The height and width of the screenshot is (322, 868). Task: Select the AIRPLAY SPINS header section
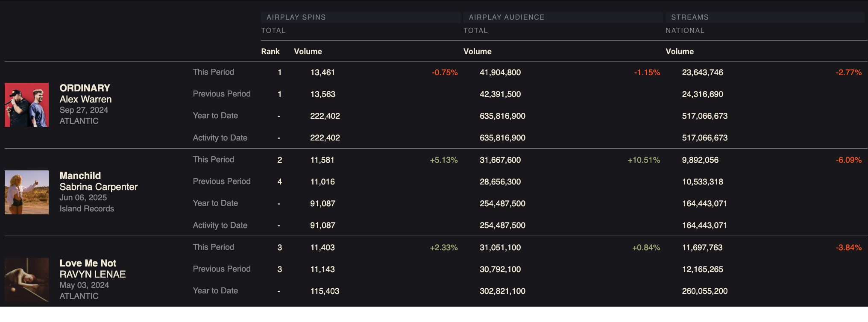pos(296,17)
